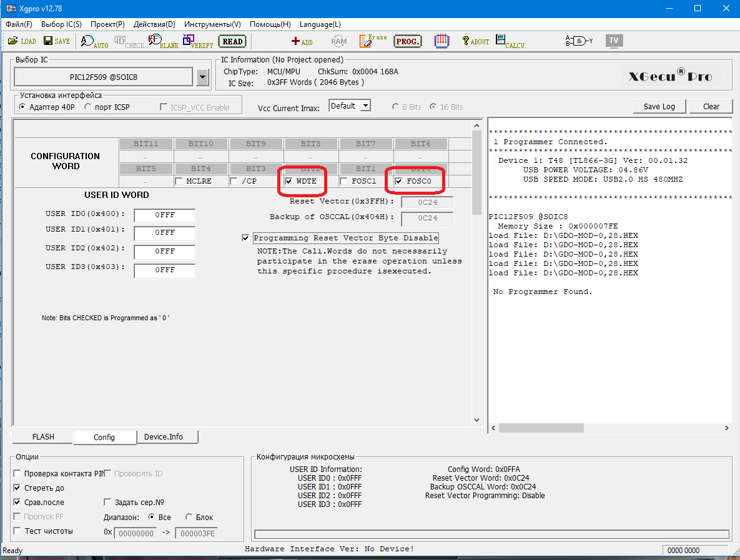Image resolution: width=740 pixels, height=560 pixels.
Task: Open the Инструменты menu
Action: tap(212, 24)
